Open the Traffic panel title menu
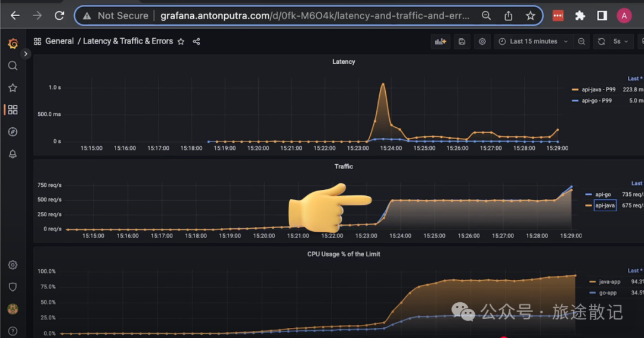The height and width of the screenshot is (338, 644). point(344,167)
